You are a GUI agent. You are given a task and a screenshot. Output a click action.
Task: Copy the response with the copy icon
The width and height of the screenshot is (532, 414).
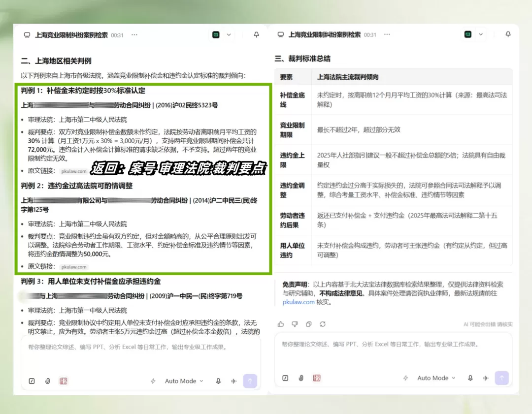tap(308, 324)
